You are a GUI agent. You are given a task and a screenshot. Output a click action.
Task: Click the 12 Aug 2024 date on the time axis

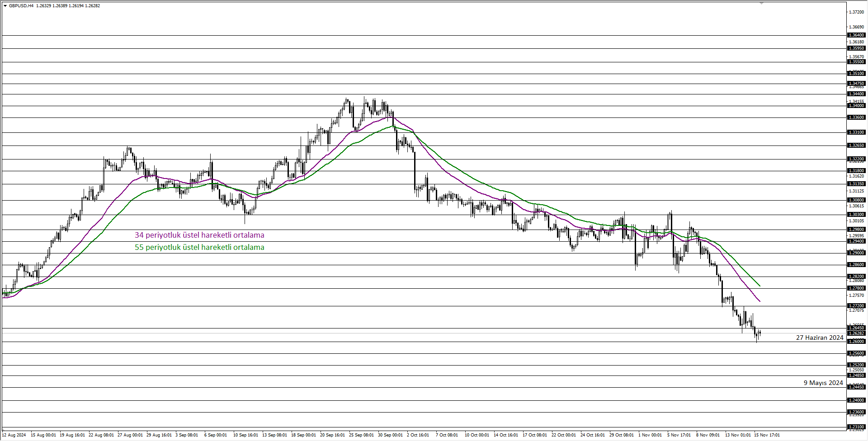(14, 435)
